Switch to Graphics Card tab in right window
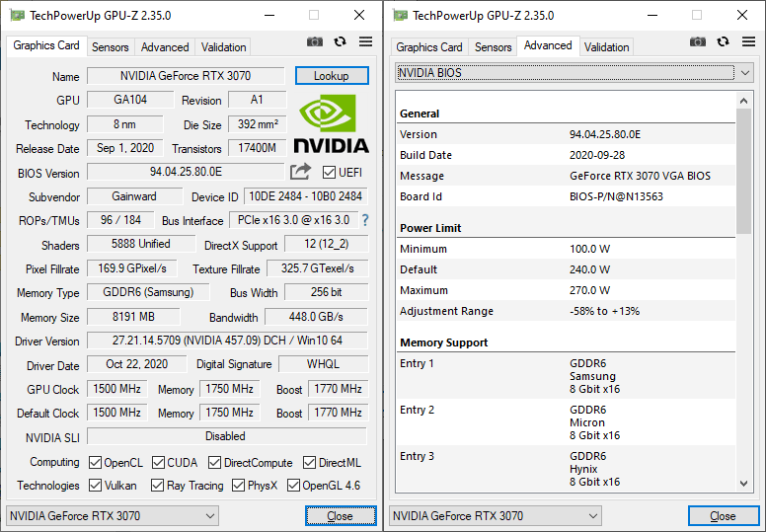766x532 pixels. pos(429,47)
